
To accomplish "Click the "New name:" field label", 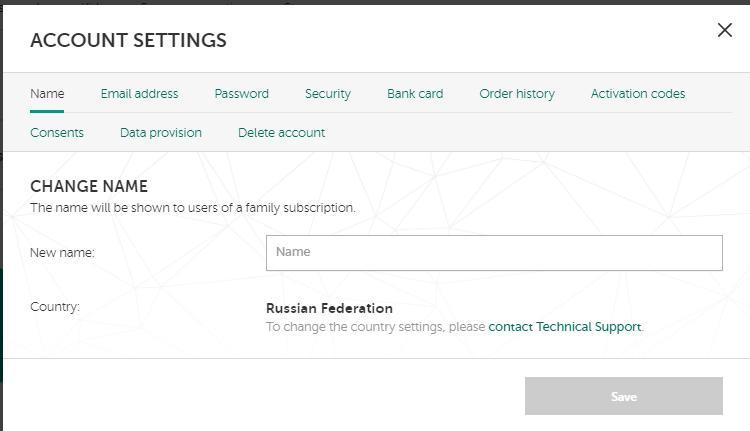I will pos(62,253).
